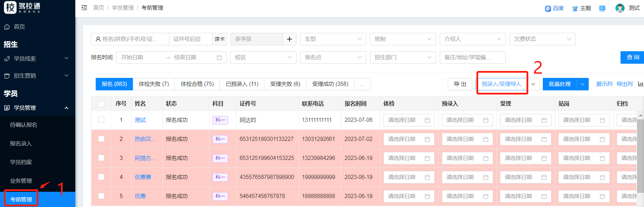Image resolution: width=644 pixels, height=207 pixels.
Task: Expand 招生营销 in the sidebar
Action: point(38,75)
